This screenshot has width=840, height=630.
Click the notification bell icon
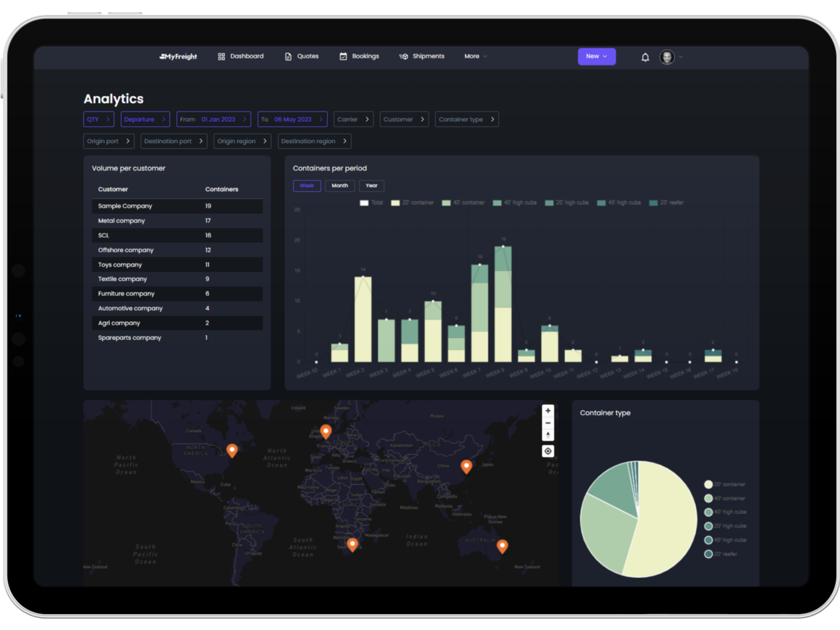645,57
